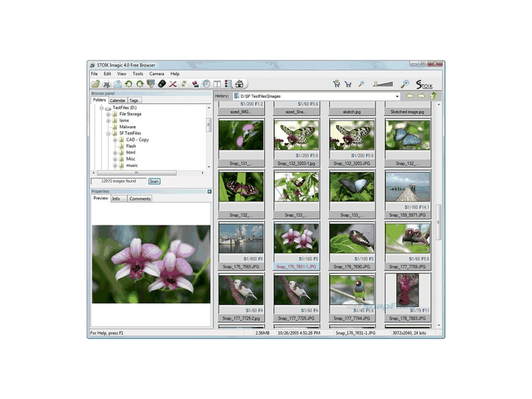Click the zoom out magnifier icon

[361, 84]
